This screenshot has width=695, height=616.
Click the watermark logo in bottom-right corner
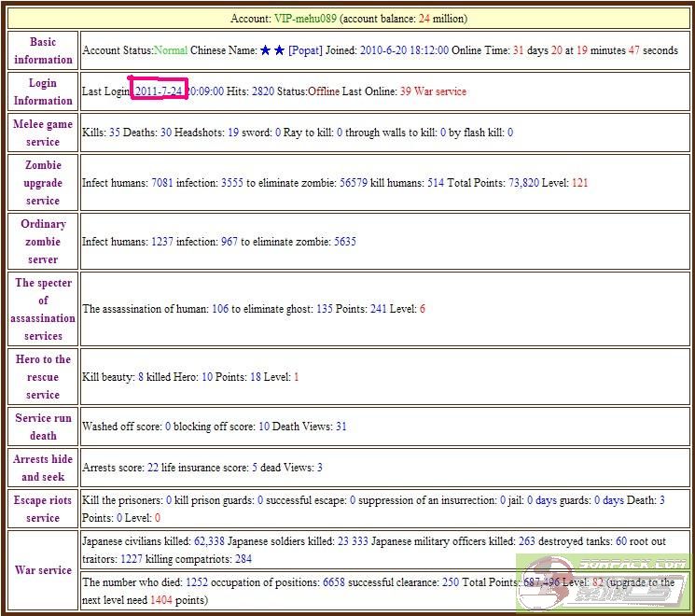coord(605,583)
